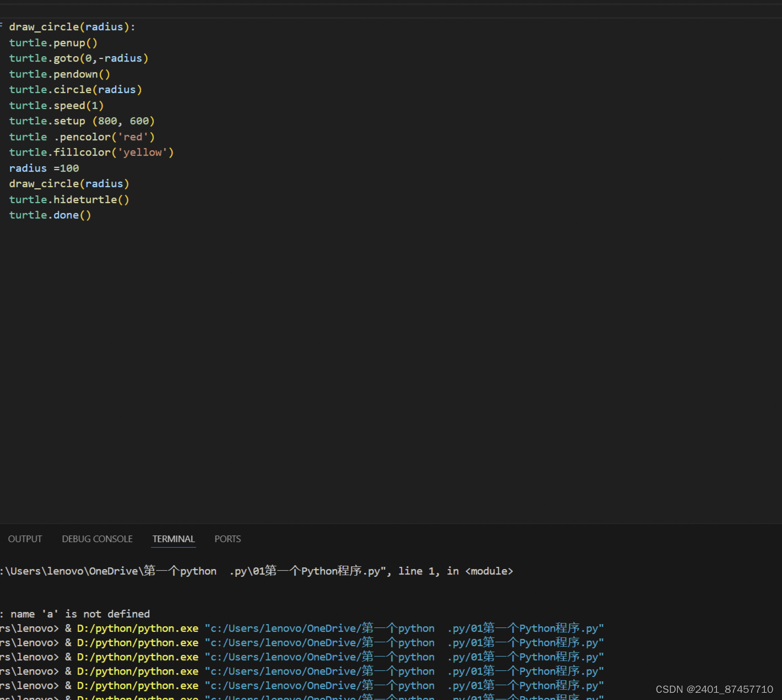This screenshot has width=782, height=700.
Task: Open the PORTS tab
Action: [227, 539]
